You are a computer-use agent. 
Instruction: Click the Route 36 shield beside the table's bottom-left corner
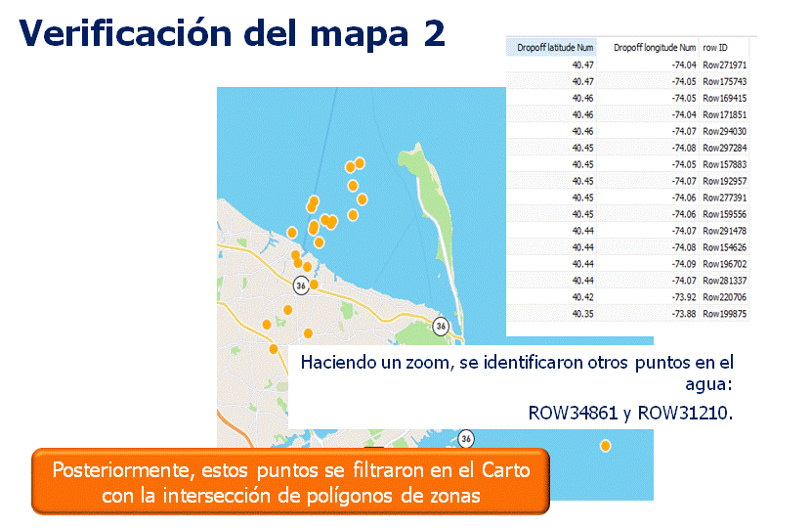click(442, 326)
